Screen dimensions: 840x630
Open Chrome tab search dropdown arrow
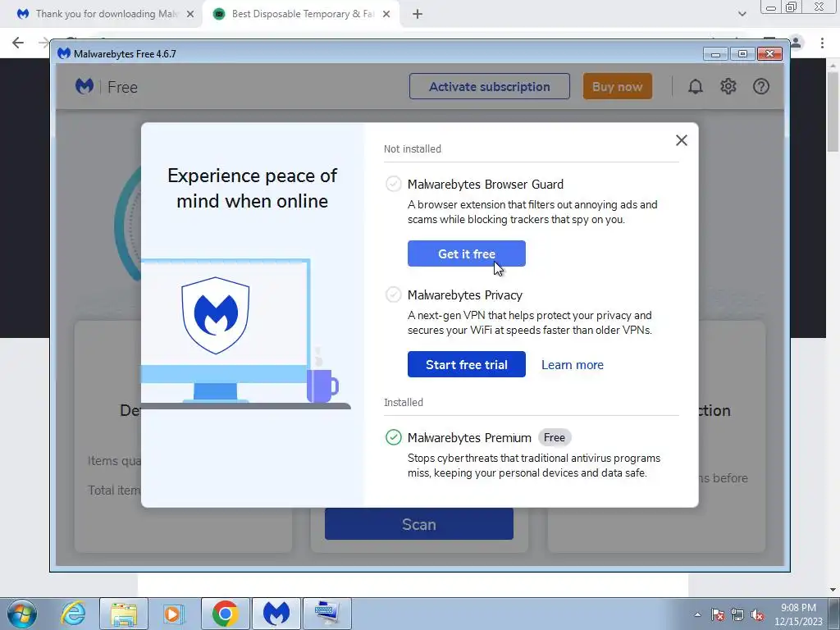(x=742, y=14)
